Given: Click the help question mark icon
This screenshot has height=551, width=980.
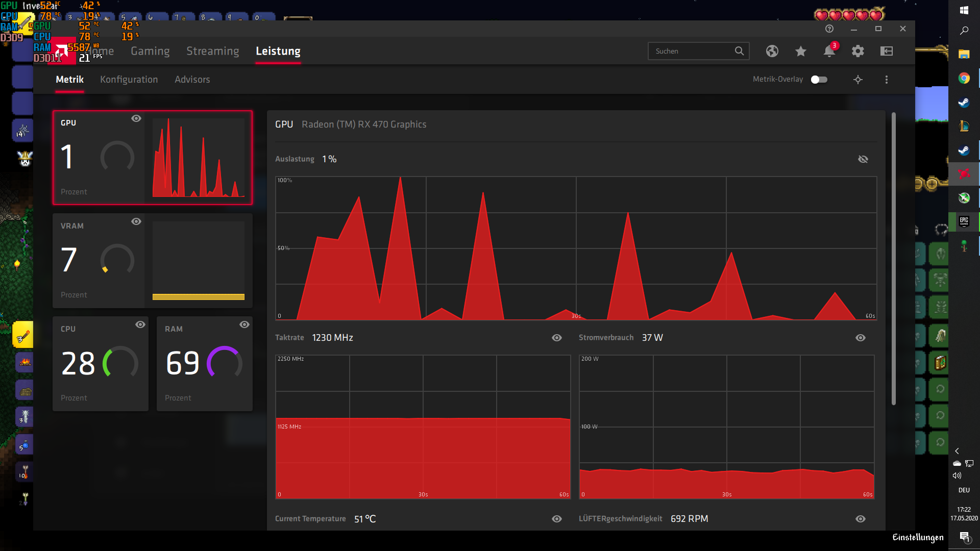Looking at the screenshot, I should (x=829, y=29).
